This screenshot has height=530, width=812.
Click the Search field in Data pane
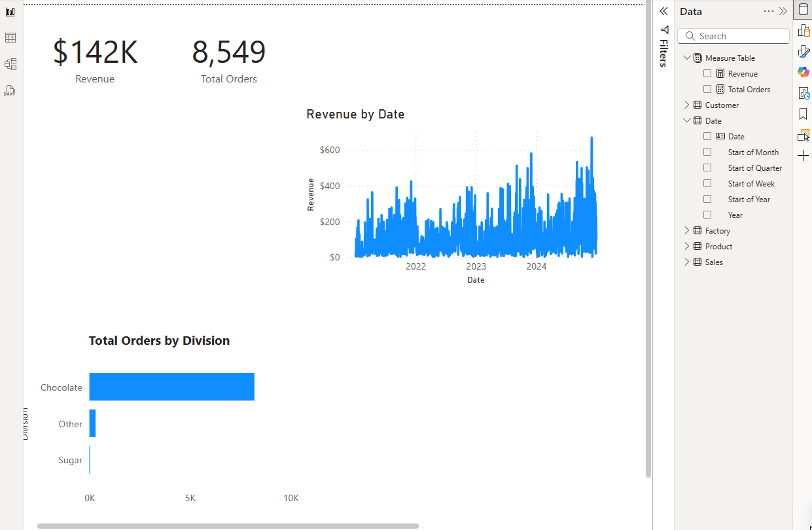(733, 37)
